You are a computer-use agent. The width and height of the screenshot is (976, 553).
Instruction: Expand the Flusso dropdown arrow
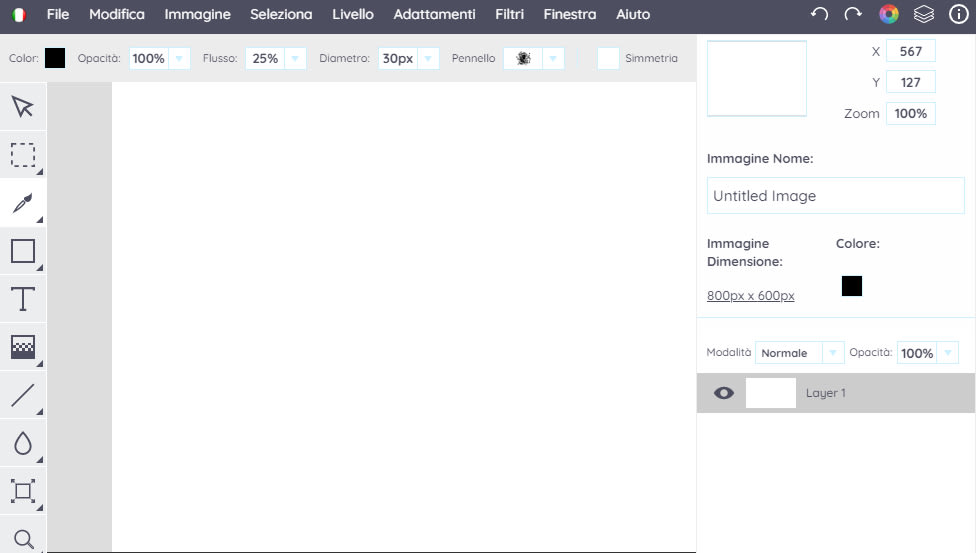point(295,59)
